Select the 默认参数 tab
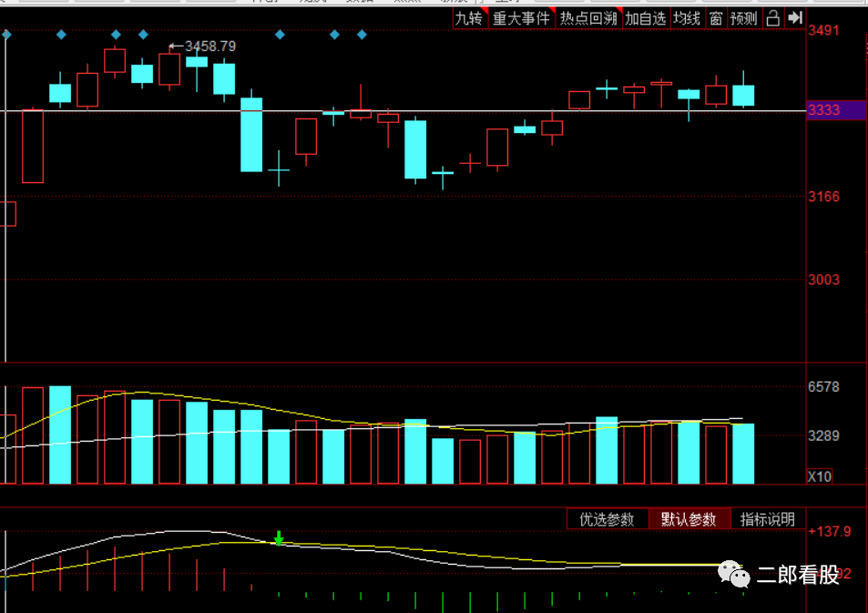This screenshot has width=868, height=613. [x=689, y=519]
